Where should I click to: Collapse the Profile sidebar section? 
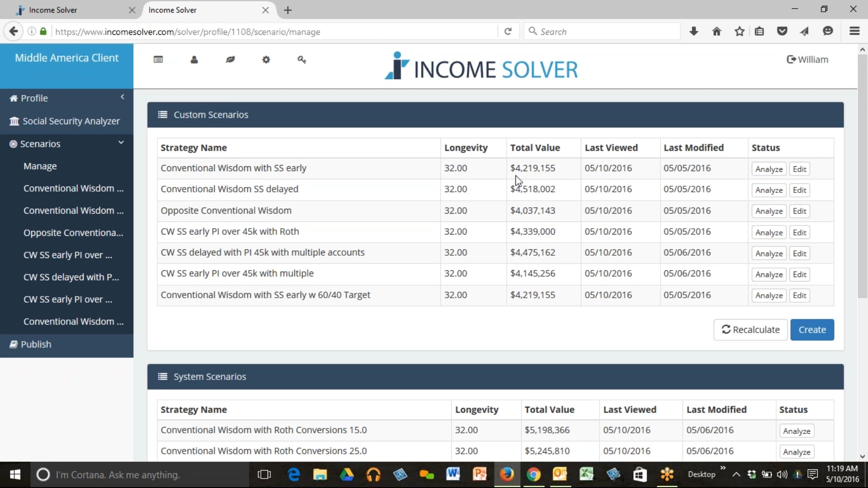click(123, 97)
